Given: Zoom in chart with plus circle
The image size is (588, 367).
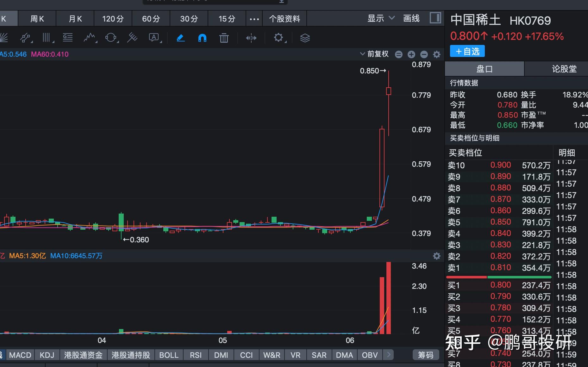Looking at the screenshot, I should click(411, 54).
